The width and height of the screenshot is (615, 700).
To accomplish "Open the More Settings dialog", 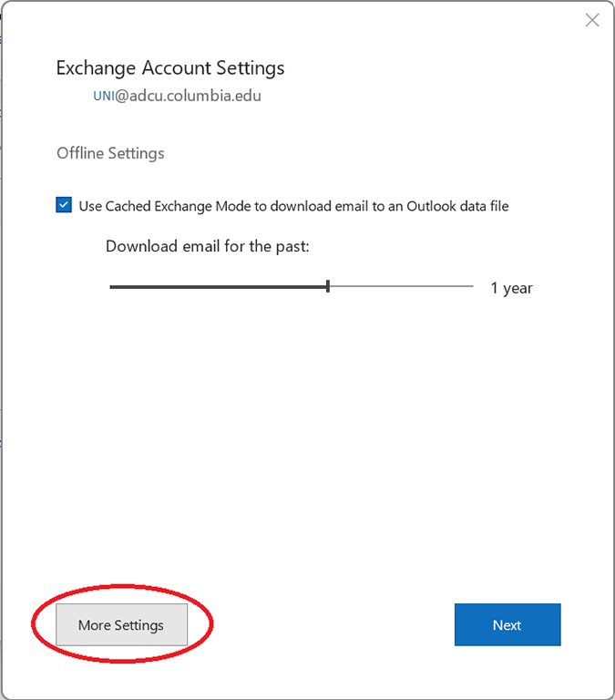I will [x=121, y=624].
